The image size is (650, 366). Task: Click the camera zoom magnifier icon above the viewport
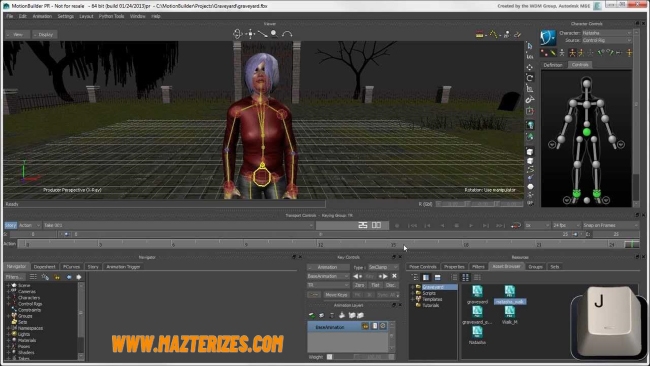(274, 34)
